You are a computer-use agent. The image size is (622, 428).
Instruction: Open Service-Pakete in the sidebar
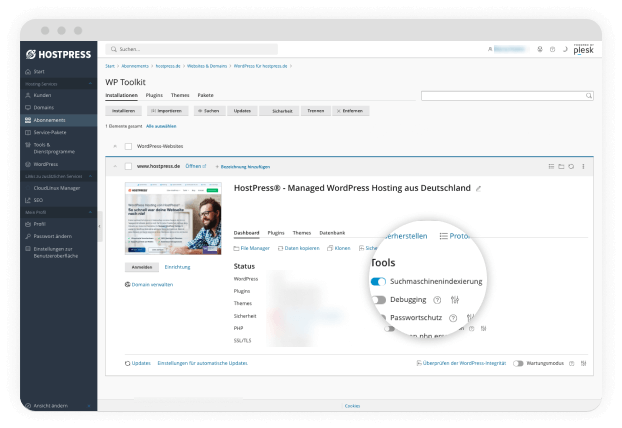(50, 132)
